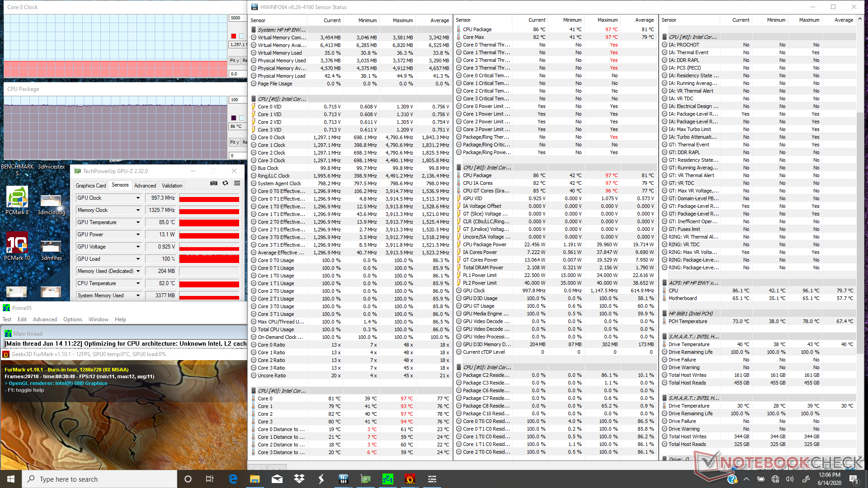Click the red Core 0 Clock color swatch

tap(233, 36)
